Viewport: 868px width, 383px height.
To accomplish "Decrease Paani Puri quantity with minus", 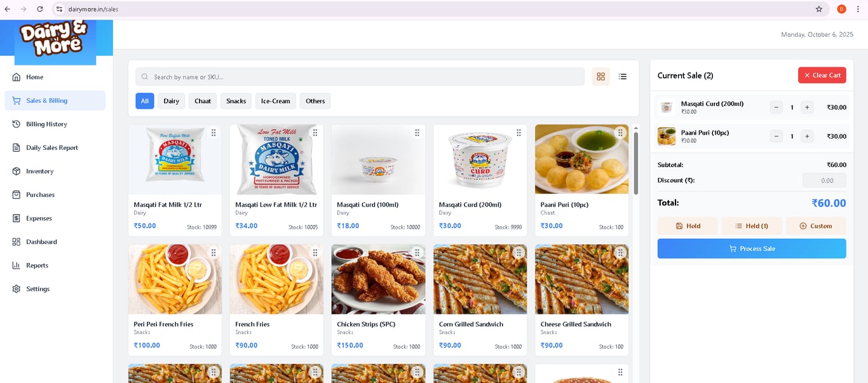I will tap(776, 136).
